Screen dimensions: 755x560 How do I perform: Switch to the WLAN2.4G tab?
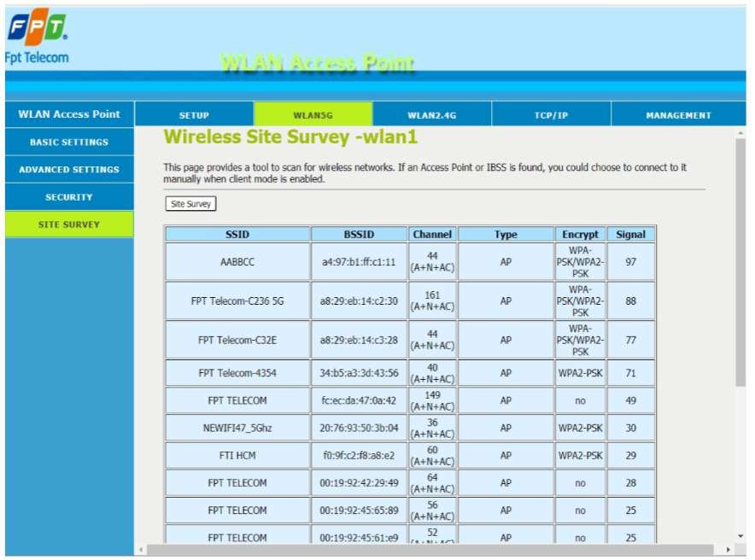point(432,114)
